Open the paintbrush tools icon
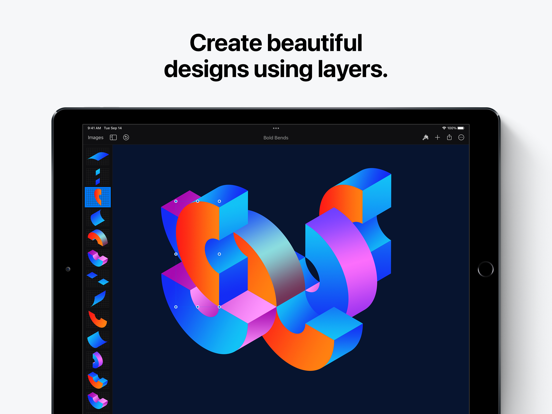Image resolution: width=552 pixels, height=414 pixels. point(426,138)
